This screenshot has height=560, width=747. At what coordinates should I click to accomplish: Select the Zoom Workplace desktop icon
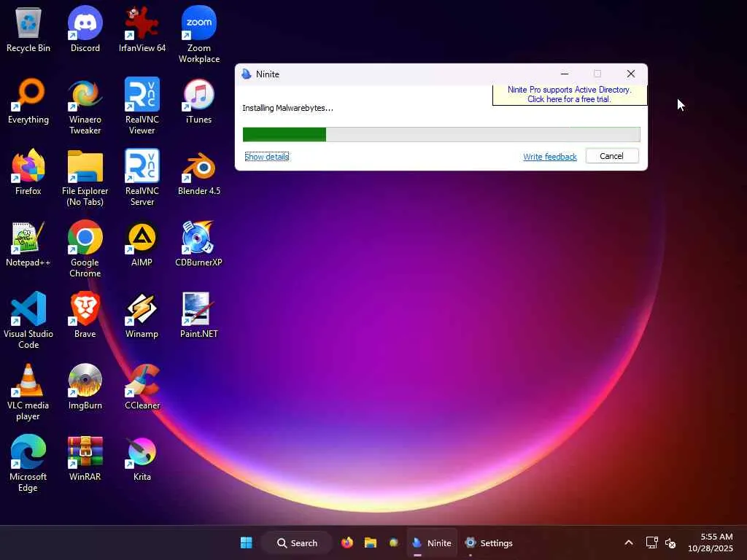point(199,35)
